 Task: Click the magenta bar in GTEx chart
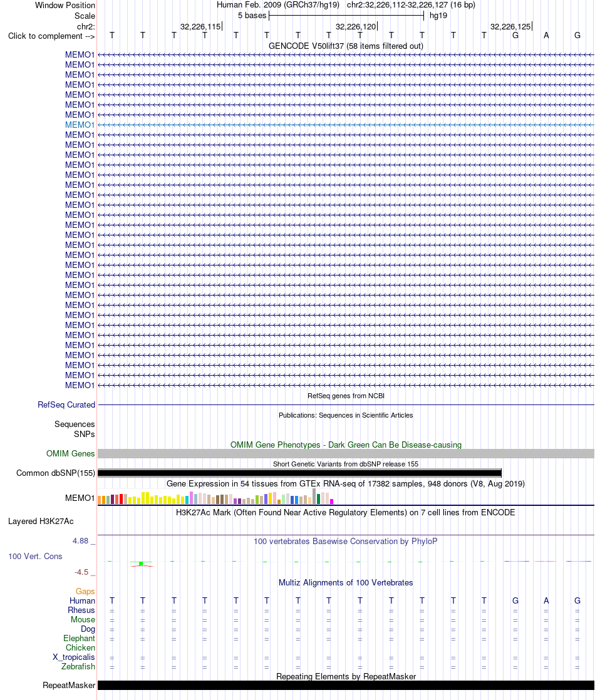pos(331,502)
